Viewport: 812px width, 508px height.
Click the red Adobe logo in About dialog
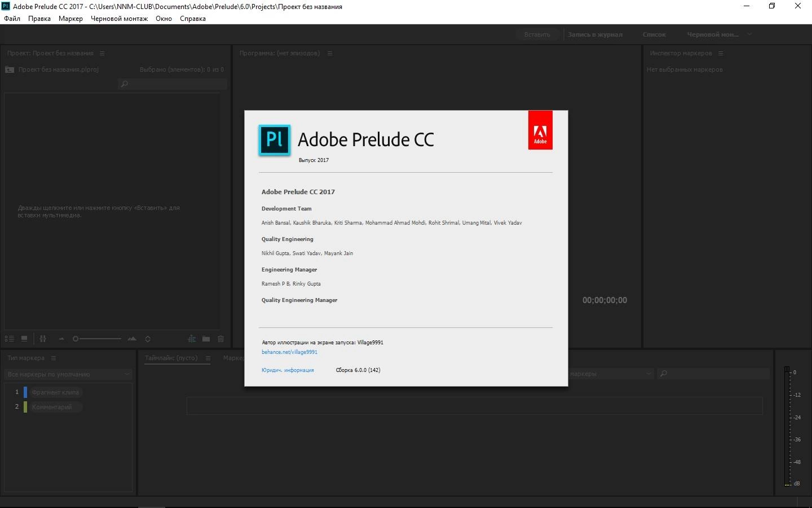540,130
